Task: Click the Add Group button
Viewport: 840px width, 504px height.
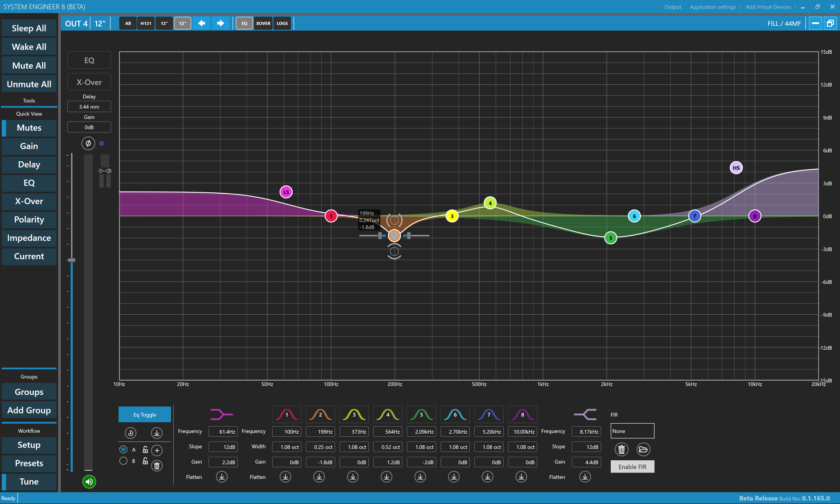Action: tap(29, 410)
